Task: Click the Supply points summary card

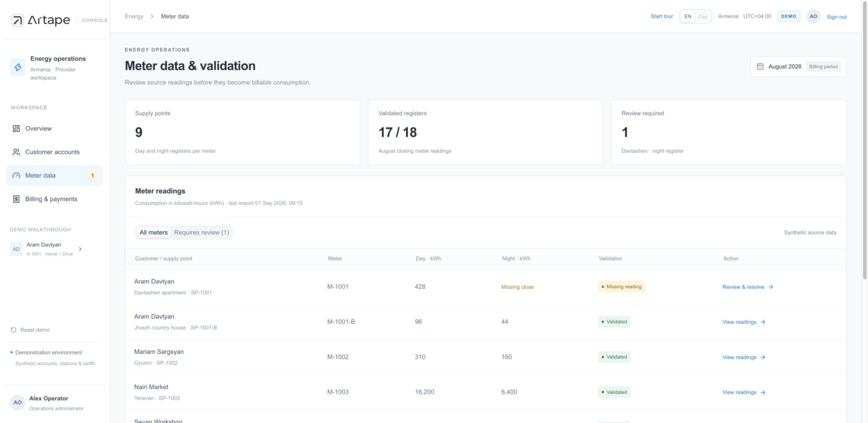Action: click(x=242, y=132)
